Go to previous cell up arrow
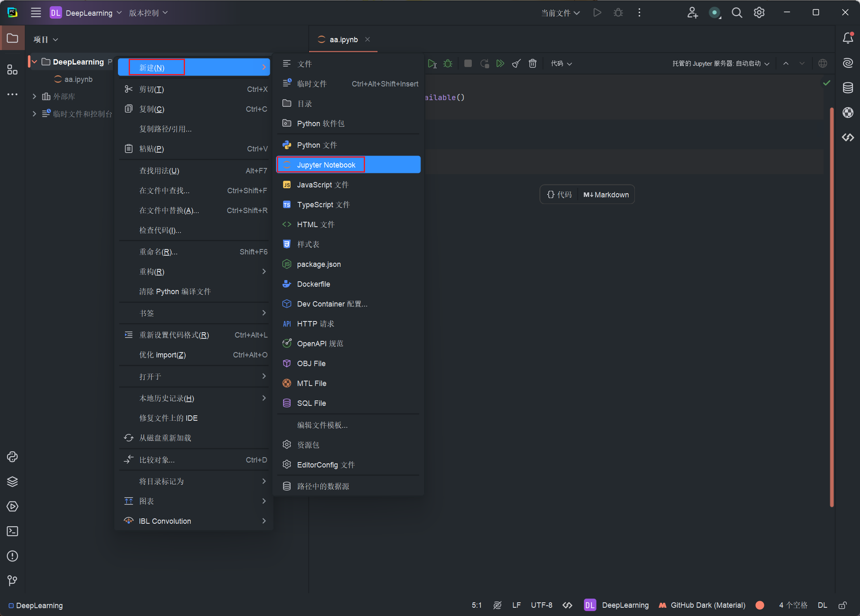This screenshot has height=616, width=860. (786, 64)
